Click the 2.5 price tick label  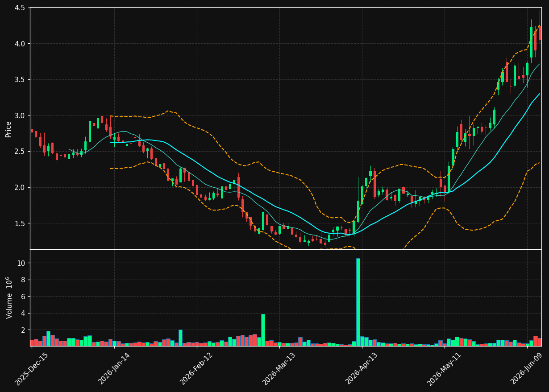21,152
